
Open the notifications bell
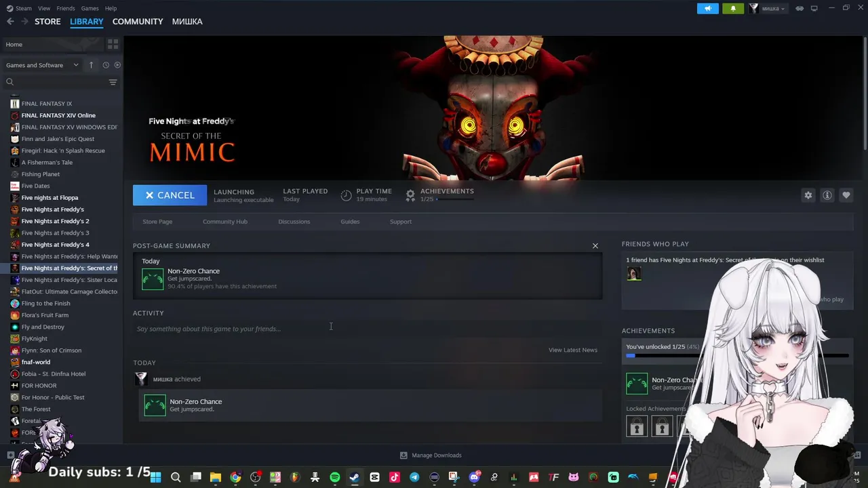click(733, 8)
